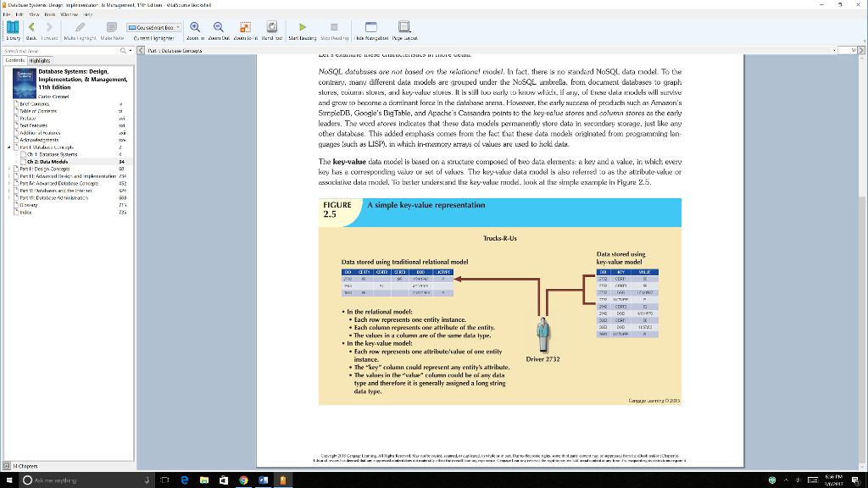868x488 pixels.
Task: Open the Book menu
Action: [50, 14]
